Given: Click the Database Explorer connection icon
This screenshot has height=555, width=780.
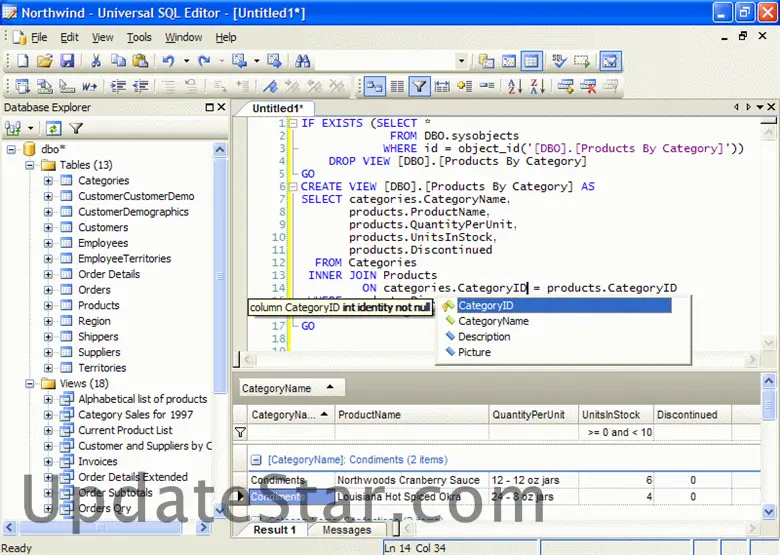Looking at the screenshot, I should click(x=13, y=129).
